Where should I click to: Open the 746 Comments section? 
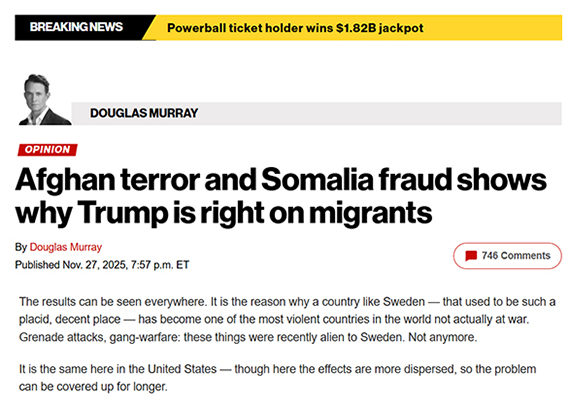[x=507, y=256]
